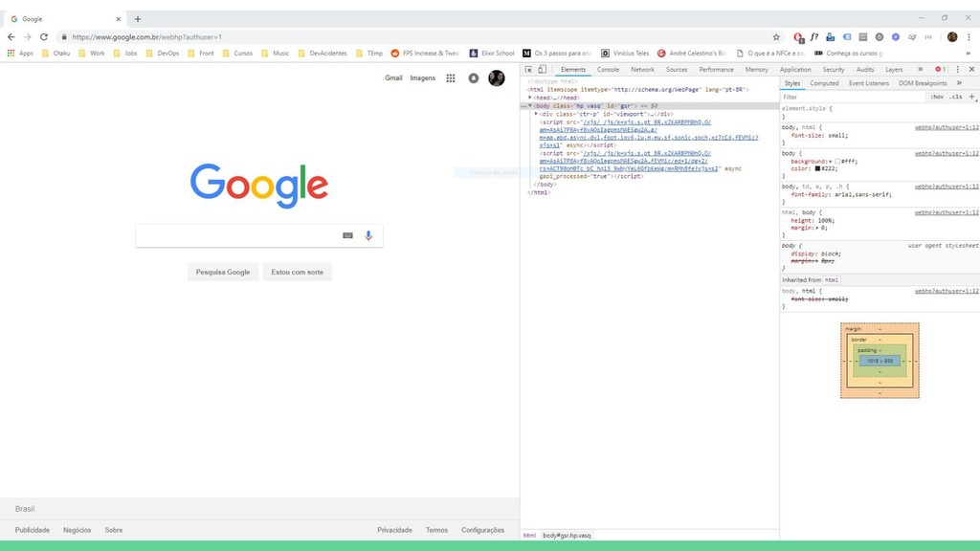This screenshot has width=980, height=551.
Task: Switch to the Sources tab
Action: 677,69
